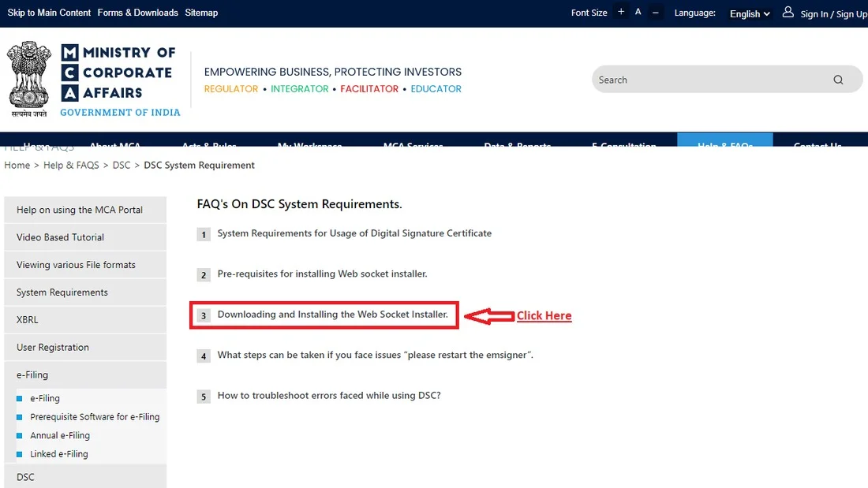Image resolution: width=868 pixels, height=488 pixels.
Task: Open Viewing various File formats item
Action: coord(85,264)
